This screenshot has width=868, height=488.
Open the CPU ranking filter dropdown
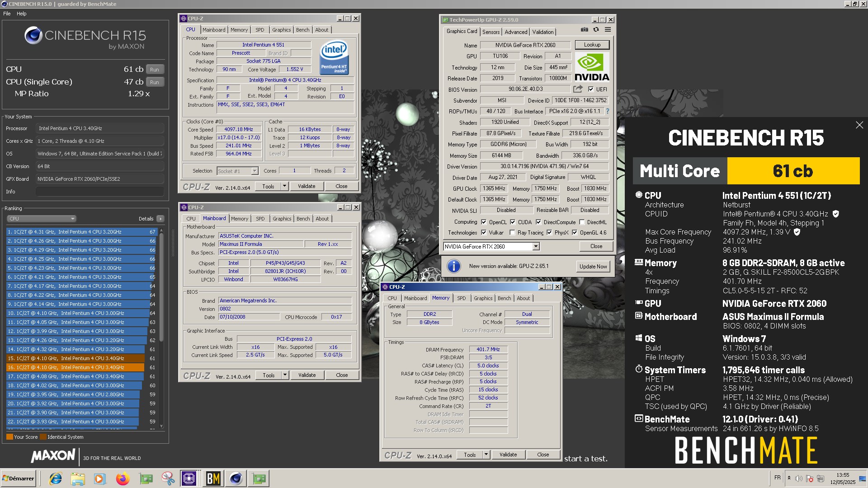[x=41, y=219]
